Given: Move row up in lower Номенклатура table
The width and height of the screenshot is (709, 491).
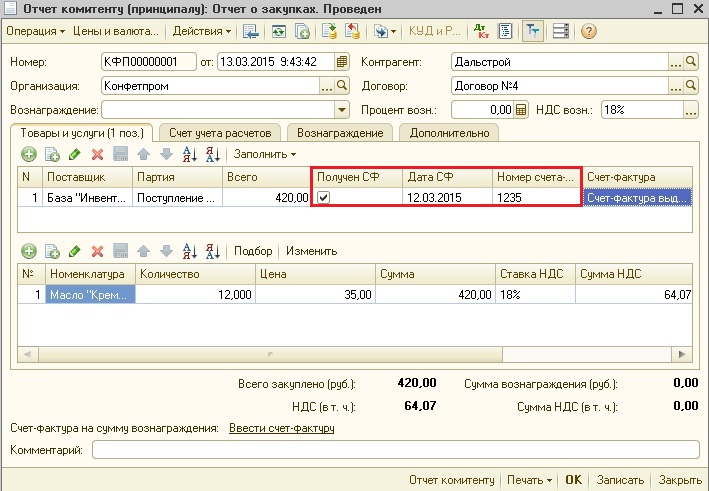Looking at the screenshot, I should click(143, 251).
